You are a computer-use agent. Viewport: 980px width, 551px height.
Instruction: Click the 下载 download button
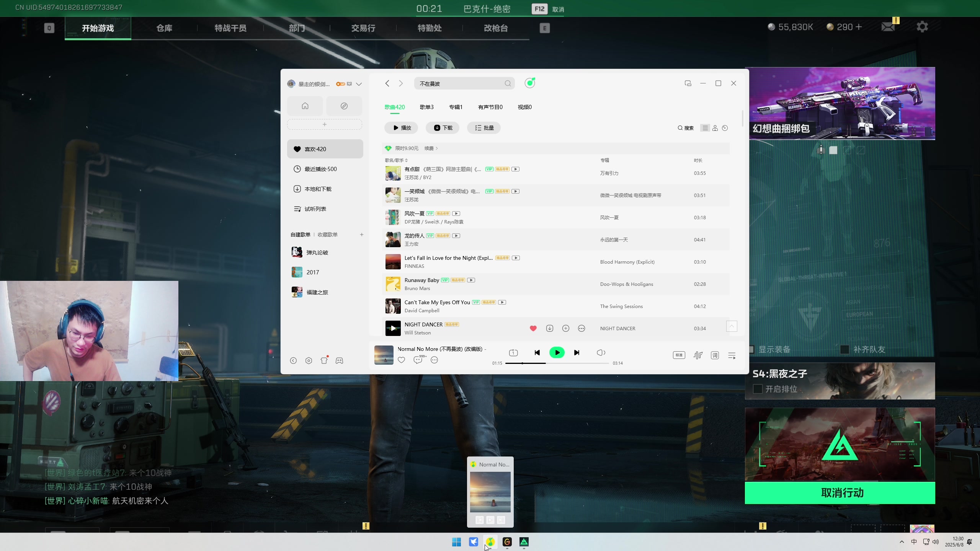pos(443,128)
